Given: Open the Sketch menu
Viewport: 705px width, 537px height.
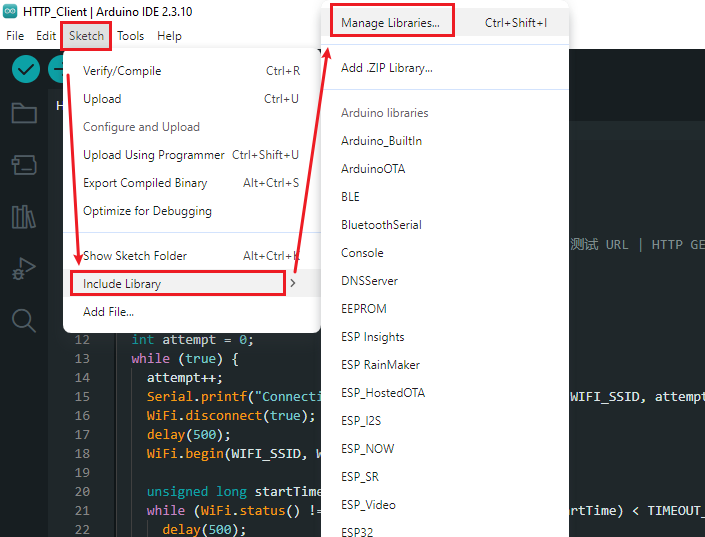Looking at the screenshot, I should (x=86, y=36).
